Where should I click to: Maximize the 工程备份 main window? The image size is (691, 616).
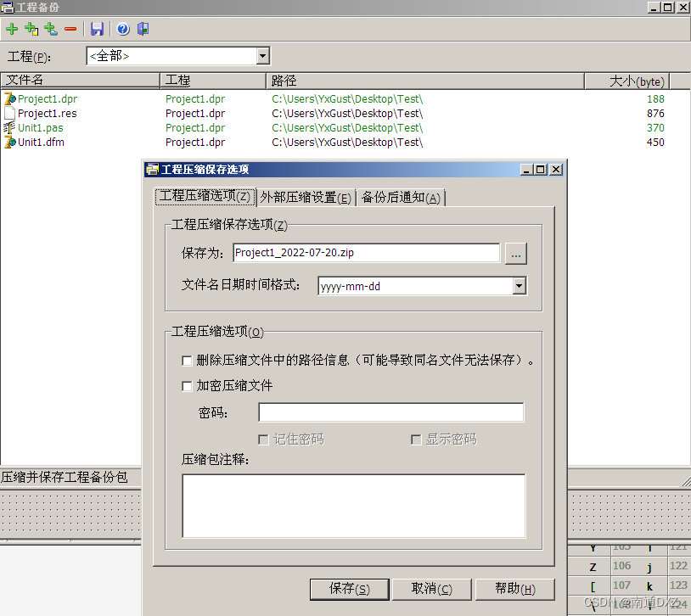669,8
